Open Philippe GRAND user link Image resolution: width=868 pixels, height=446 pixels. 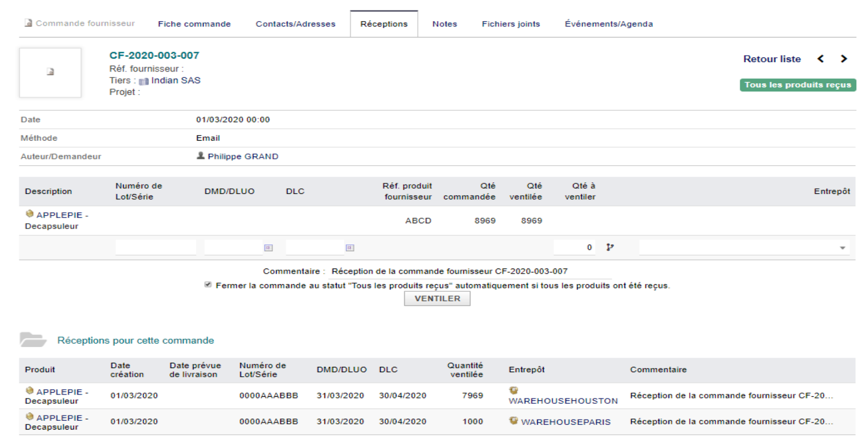[243, 156]
